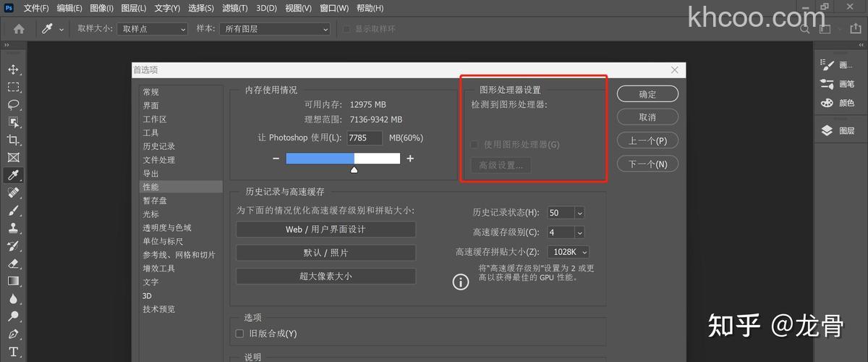The width and height of the screenshot is (868, 362).
Task: Open the 颜色 panel
Action: [838, 104]
